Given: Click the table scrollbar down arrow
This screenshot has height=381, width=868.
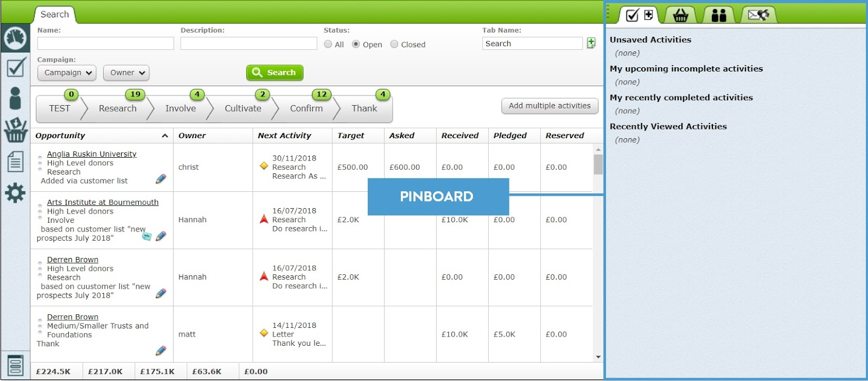Looking at the screenshot, I should (x=598, y=357).
